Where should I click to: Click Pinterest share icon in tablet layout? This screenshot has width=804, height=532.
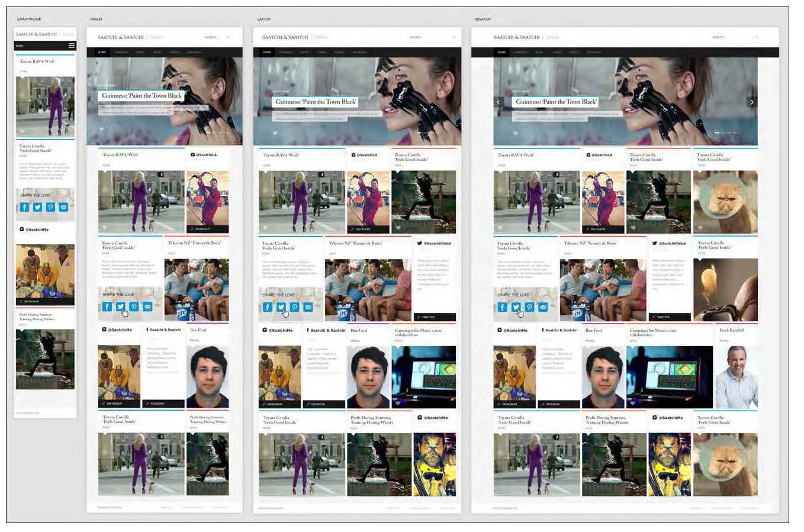click(134, 307)
